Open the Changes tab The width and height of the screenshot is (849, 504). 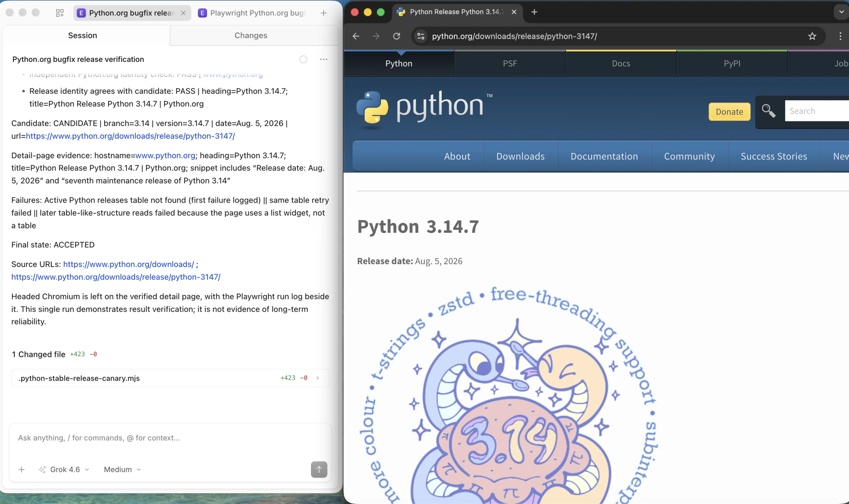point(251,35)
